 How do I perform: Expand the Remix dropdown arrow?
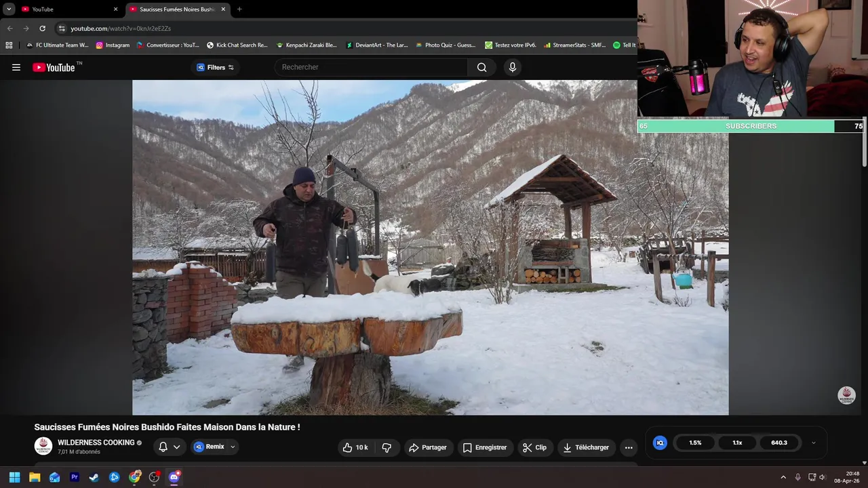tap(233, 447)
